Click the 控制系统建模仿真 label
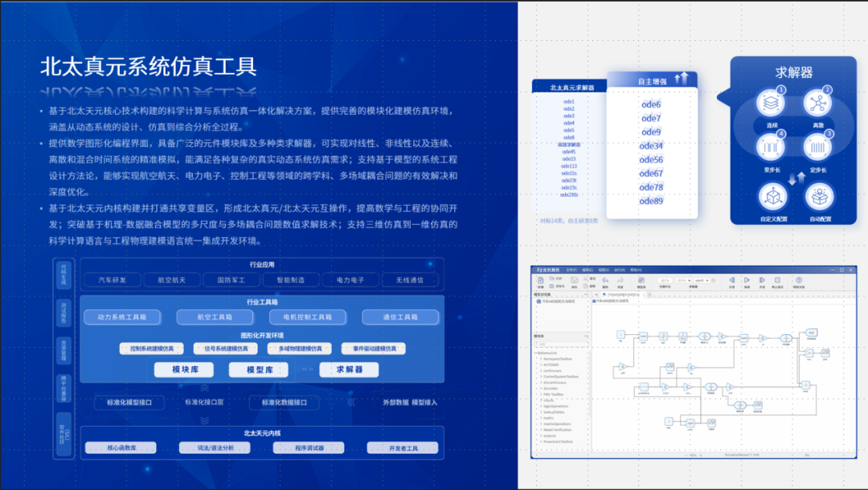 152,349
